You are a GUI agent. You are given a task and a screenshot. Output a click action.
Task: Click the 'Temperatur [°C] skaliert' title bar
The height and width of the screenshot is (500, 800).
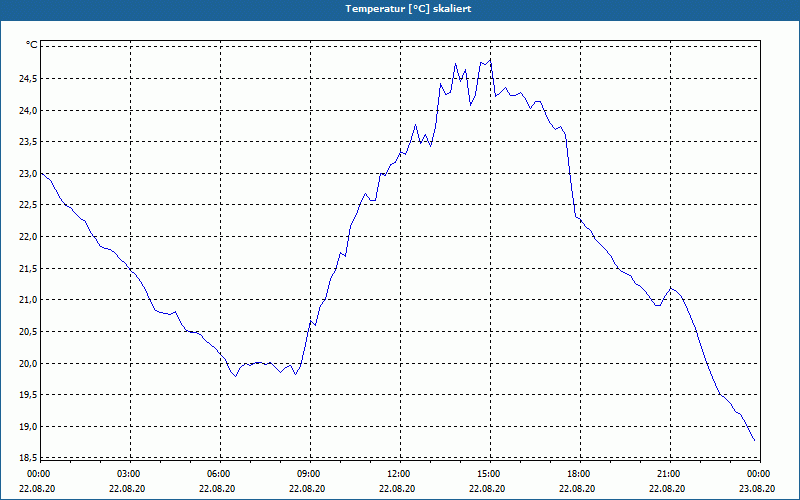coord(400,9)
